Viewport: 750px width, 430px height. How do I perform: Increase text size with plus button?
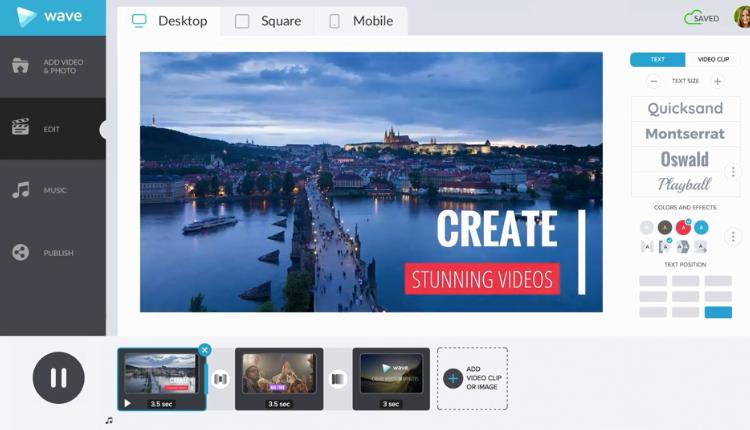click(x=717, y=81)
